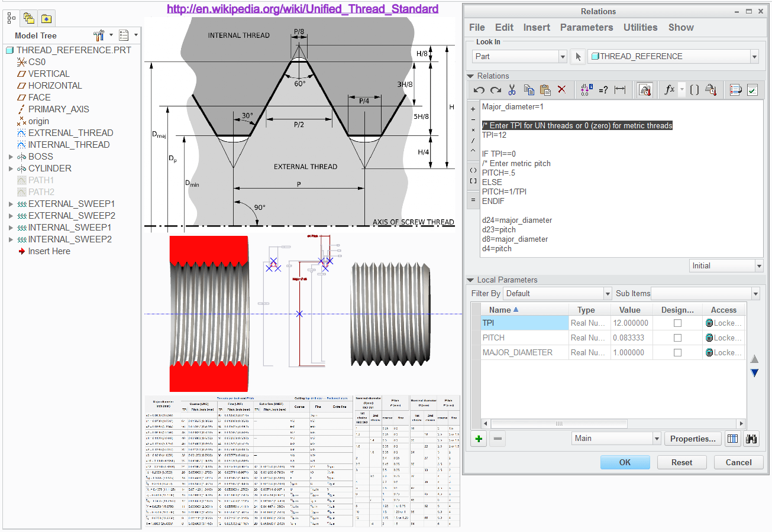Viewport: 772px width, 532px height.
Task: Expand INTERNAL_SWEEP2 in the Model Tree
Action: click(x=11, y=239)
